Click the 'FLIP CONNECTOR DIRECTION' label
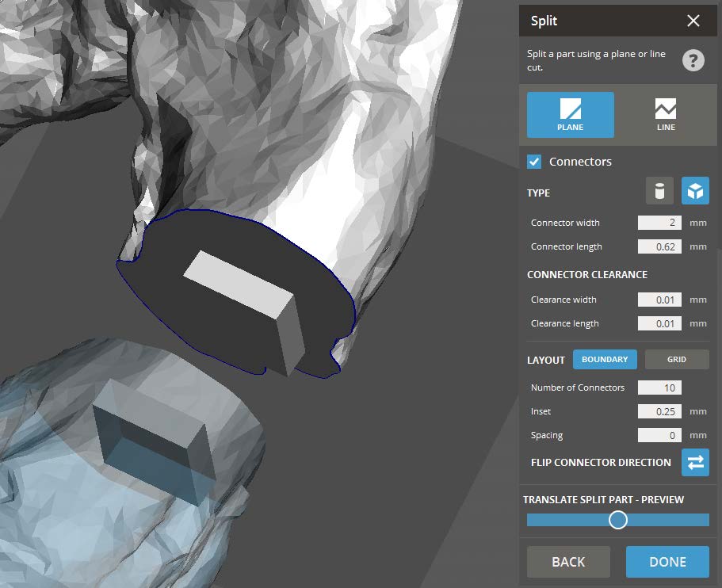Image resolution: width=722 pixels, height=588 pixels. point(601,462)
